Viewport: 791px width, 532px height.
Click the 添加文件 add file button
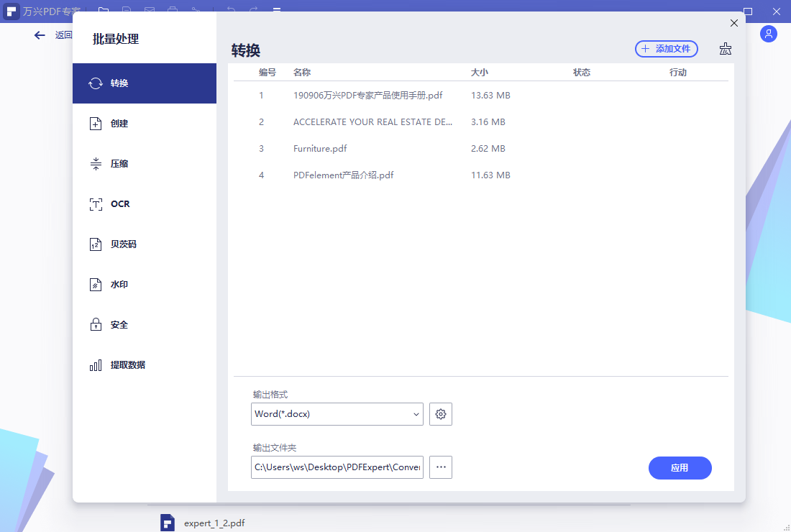click(x=667, y=49)
